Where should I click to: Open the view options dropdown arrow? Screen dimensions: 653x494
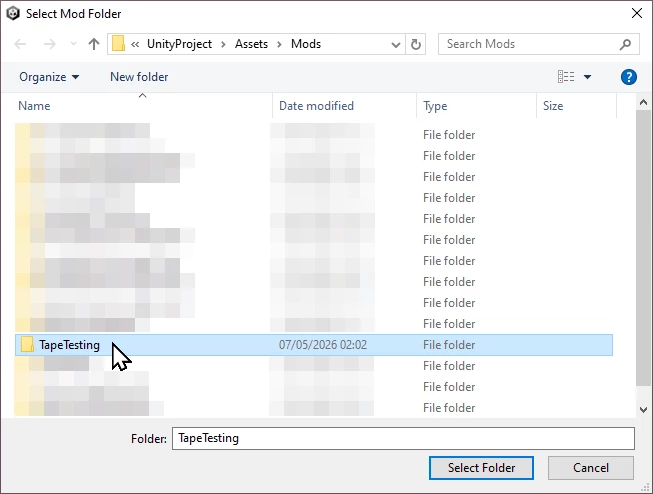pyautogui.click(x=587, y=77)
